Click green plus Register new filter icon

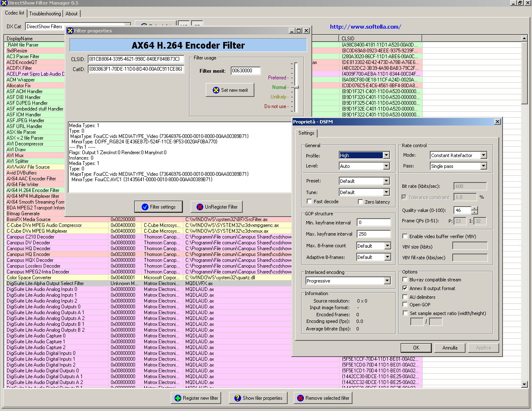tap(178, 398)
